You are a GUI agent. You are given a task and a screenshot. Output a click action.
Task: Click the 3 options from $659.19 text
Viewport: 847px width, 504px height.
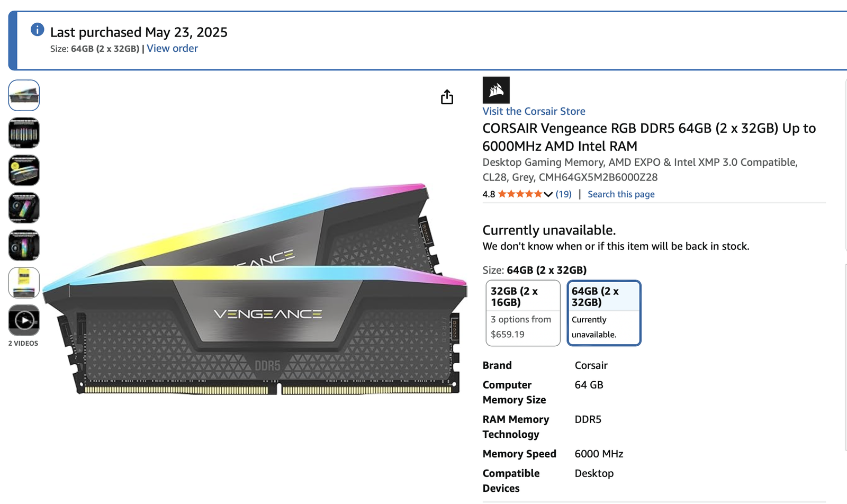(521, 327)
